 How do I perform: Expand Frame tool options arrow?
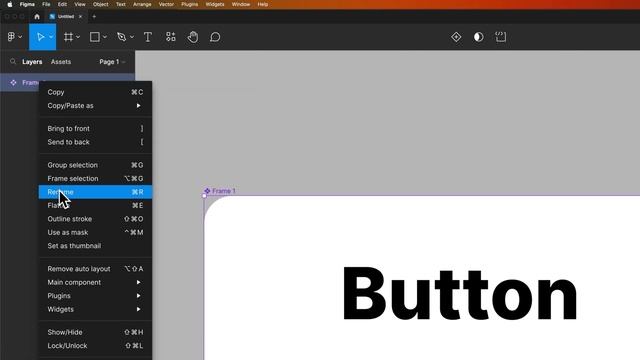coord(78,37)
